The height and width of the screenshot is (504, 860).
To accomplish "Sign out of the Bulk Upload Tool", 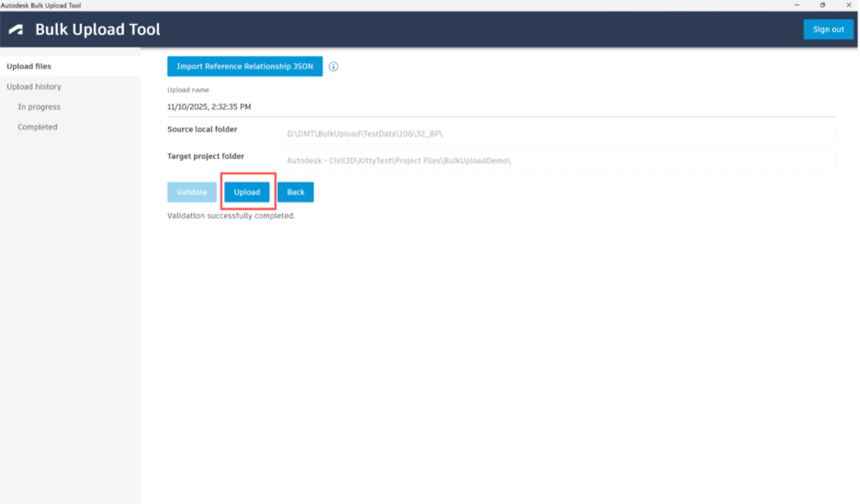I will pyautogui.click(x=828, y=29).
